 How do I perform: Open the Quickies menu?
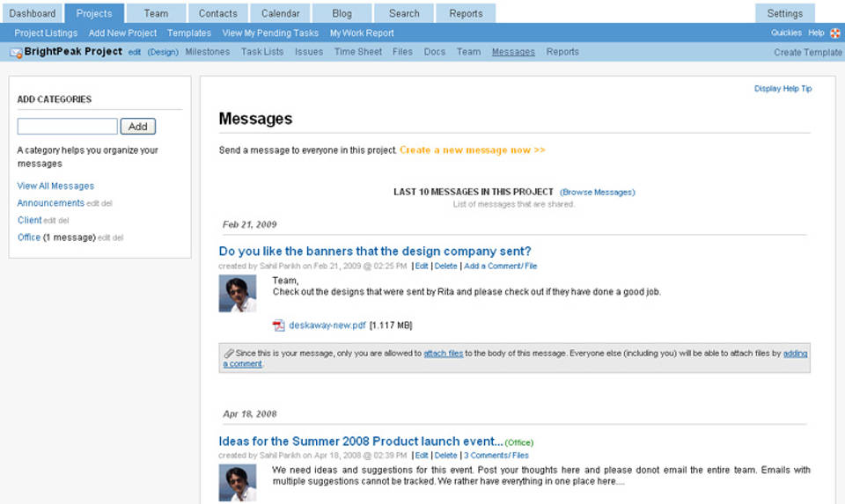pyautogui.click(x=786, y=33)
